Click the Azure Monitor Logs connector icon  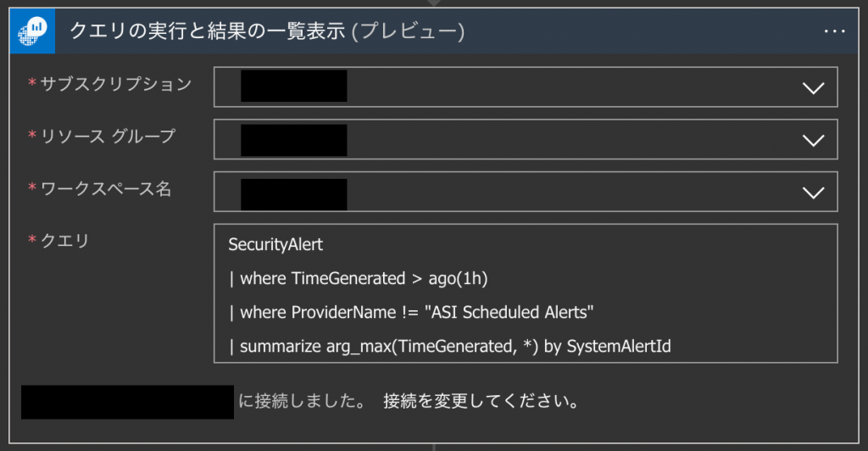tap(32, 31)
